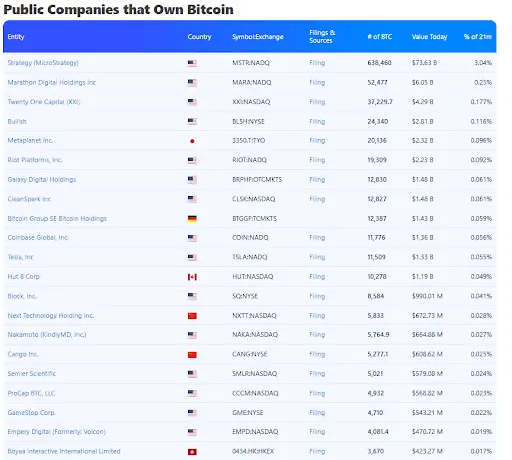Sort by the Country column header
512x460 pixels.
199,37
